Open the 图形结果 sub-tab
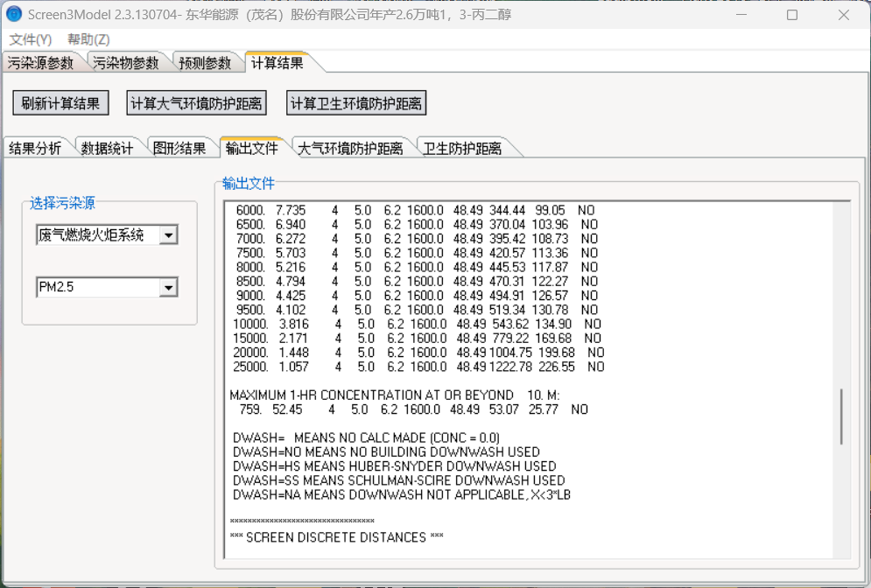 [179, 148]
